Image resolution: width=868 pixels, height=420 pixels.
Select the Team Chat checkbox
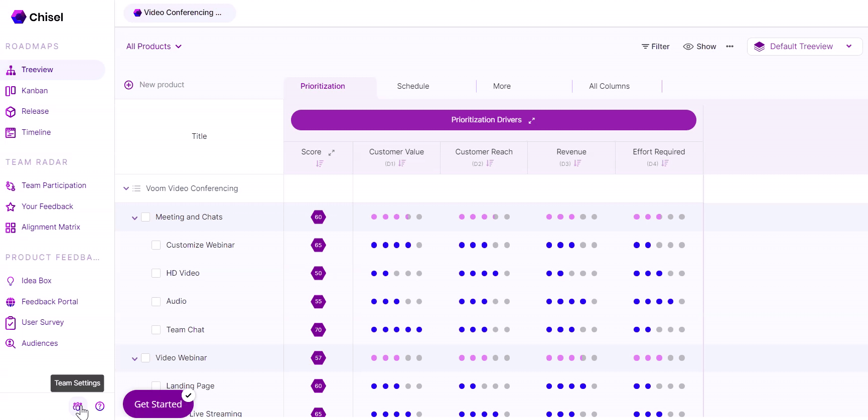click(x=156, y=330)
